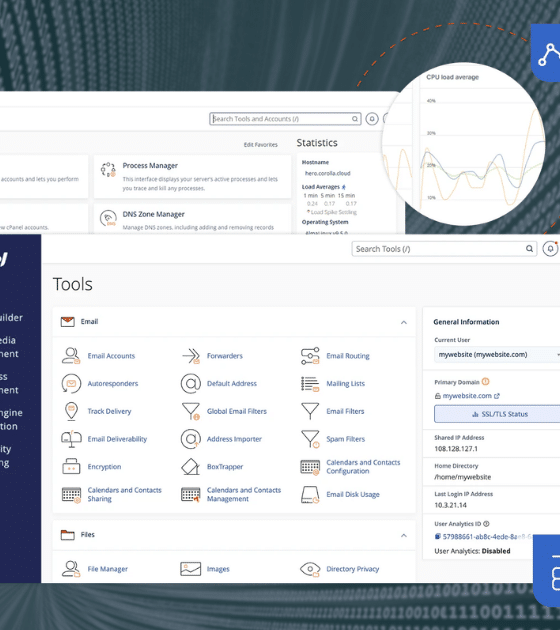
Task: Open the Process Manager link in WHM
Action: pos(150,166)
